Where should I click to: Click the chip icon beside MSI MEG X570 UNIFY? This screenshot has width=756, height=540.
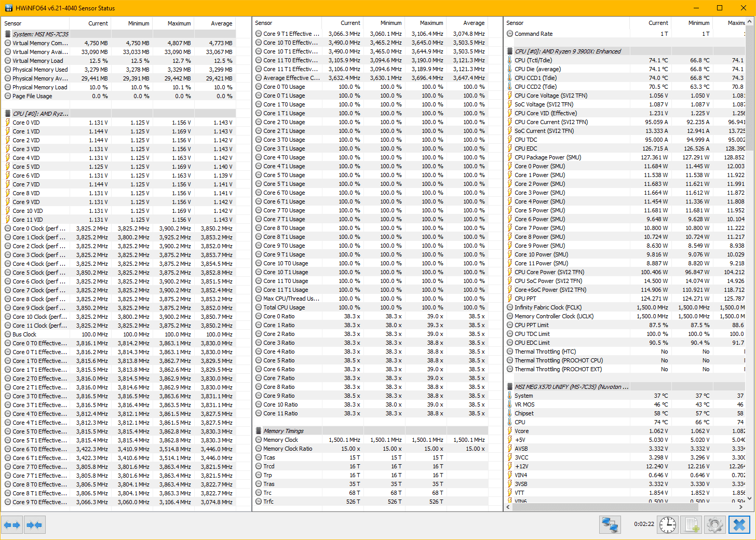click(510, 387)
